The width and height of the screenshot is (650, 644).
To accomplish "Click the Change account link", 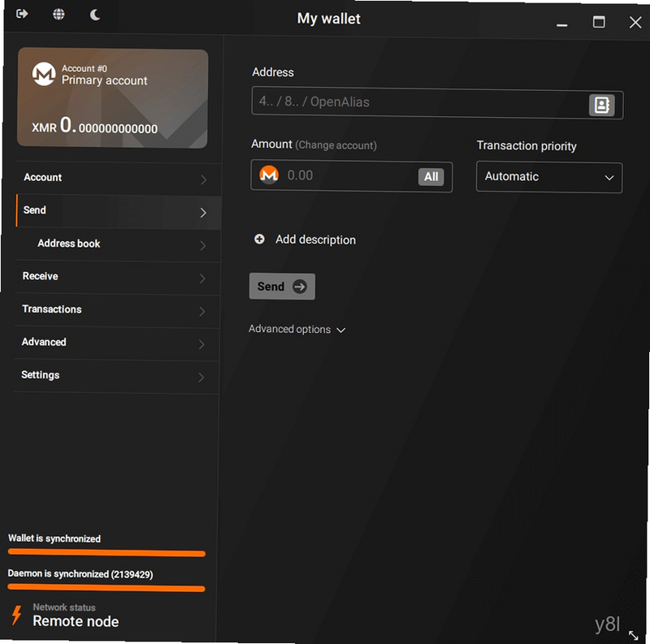I will tap(336, 145).
